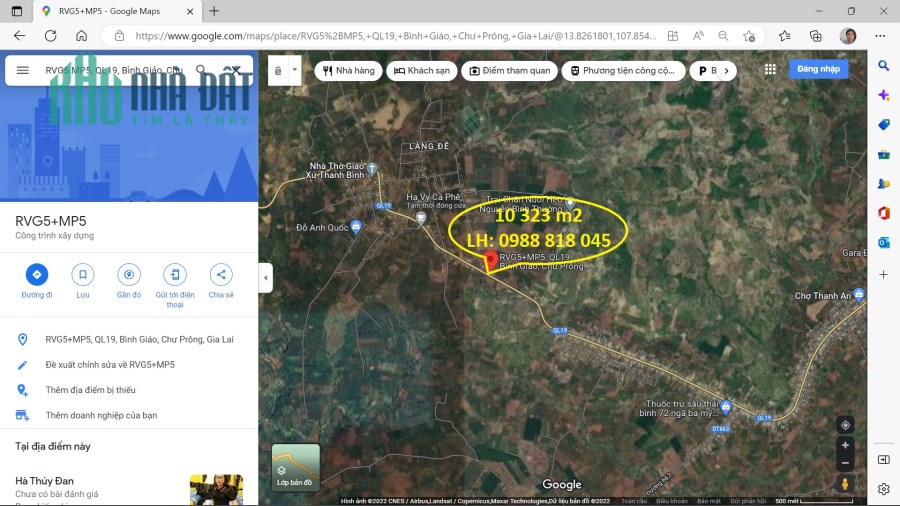Collapse the side panel with the arrow tab
Screen dimensions: 900x506
pyautogui.click(x=265, y=278)
